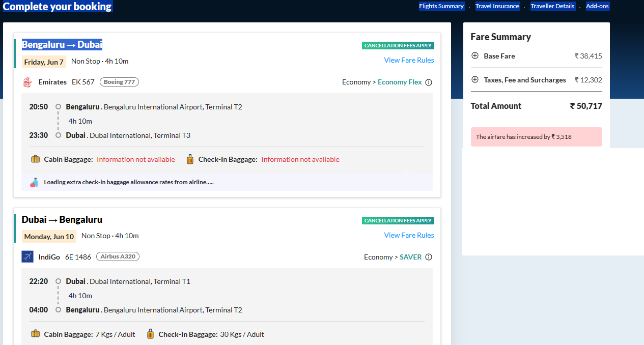This screenshot has width=644, height=345.
Task: Click Check-In Baggage icon for Emirates flight
Action: tap(190, 159)
